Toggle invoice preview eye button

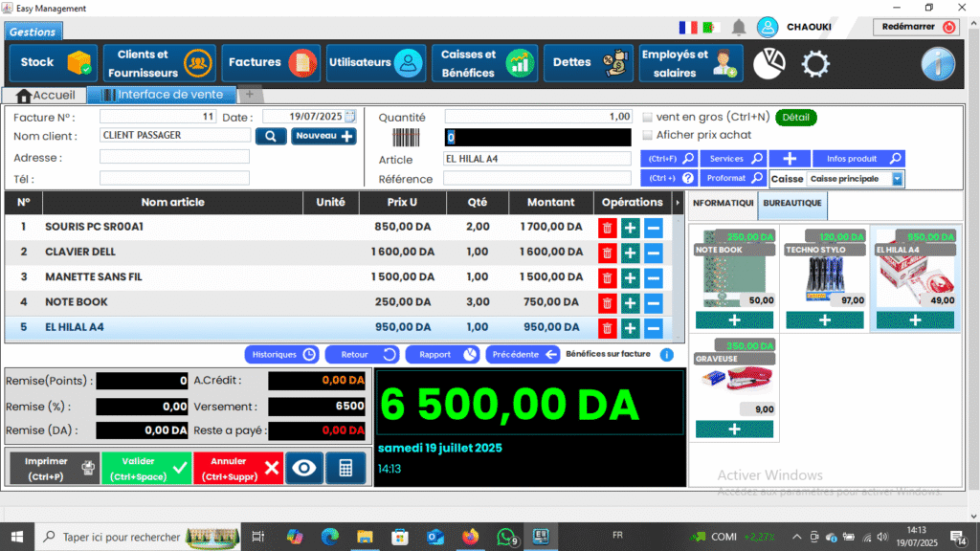[304, 467]
